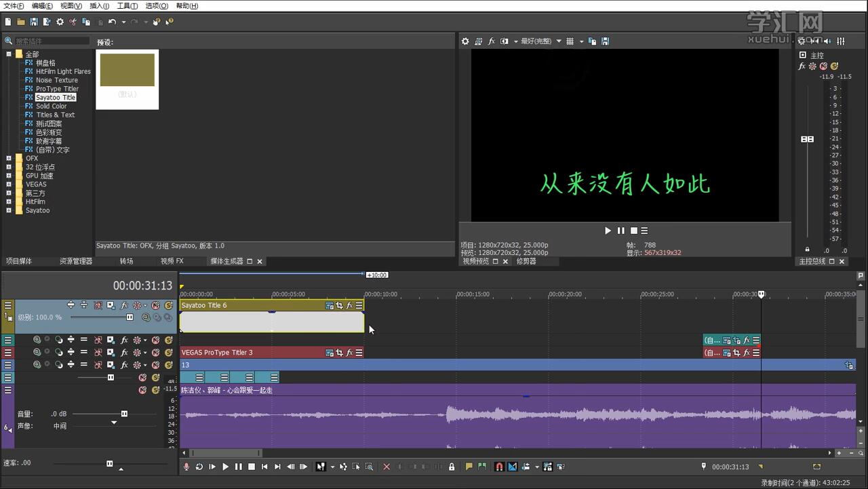Expand the 32 位浮点 folder

pos(9,167)
